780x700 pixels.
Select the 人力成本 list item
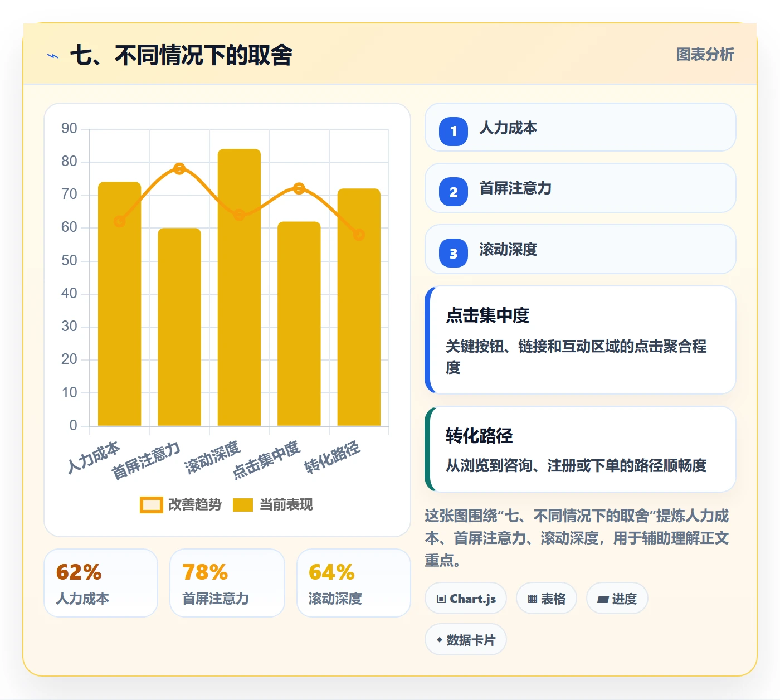point(580,127)
